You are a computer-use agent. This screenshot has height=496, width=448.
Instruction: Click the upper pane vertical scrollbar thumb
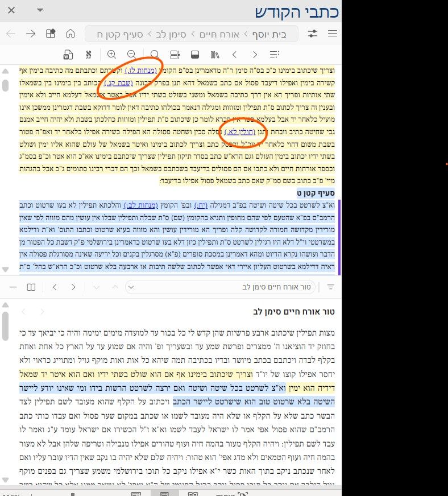pyautogui.click(x=5, y=85)
